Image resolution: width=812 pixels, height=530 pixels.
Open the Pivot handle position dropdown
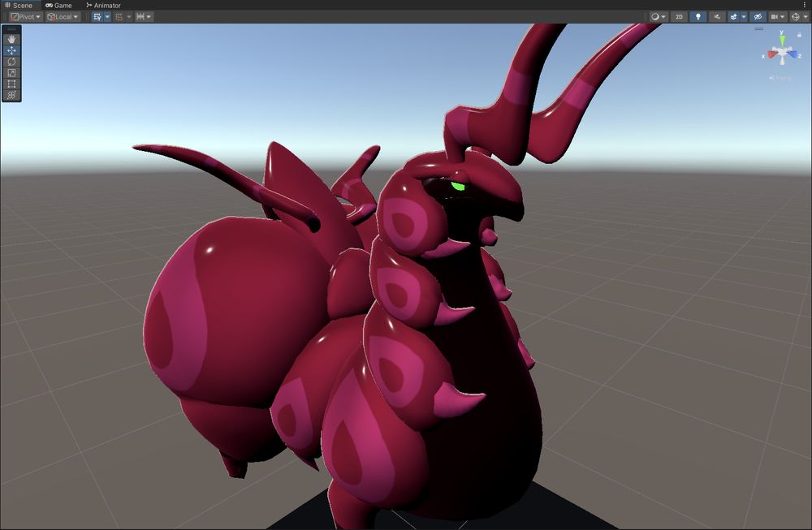[x=25, y=16]
